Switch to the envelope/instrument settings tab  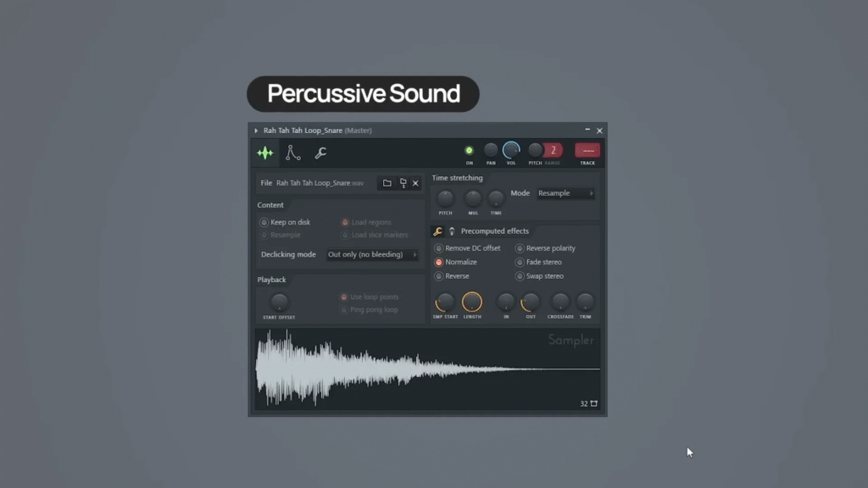point(293,153)
